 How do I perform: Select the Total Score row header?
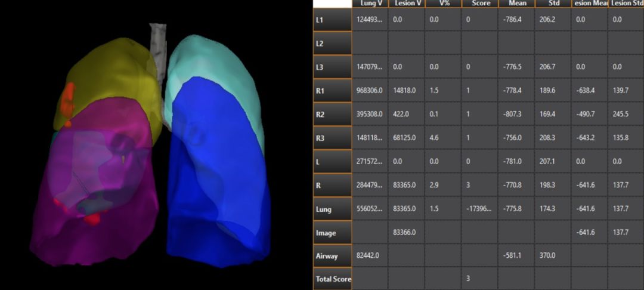[332, 279]
